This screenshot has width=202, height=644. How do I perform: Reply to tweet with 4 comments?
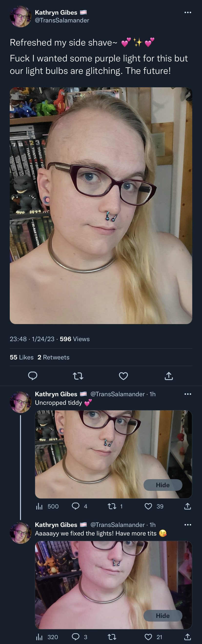(80, 506)
